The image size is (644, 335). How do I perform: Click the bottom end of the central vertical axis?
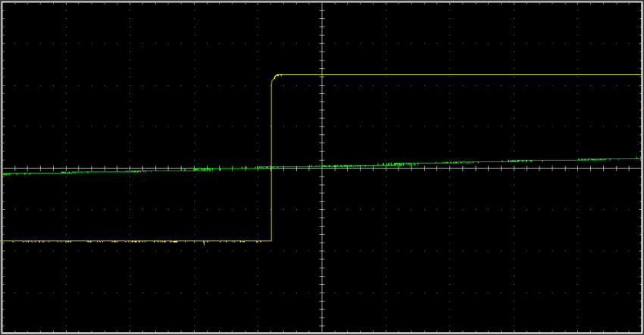pyautogui.click(x=322, y=330)
